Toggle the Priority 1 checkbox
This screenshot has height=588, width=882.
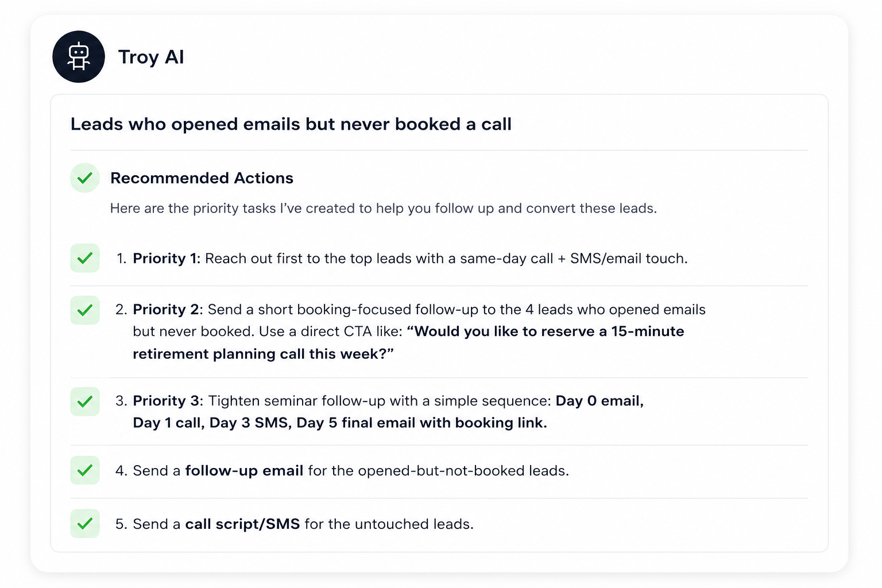tap(85, 258)
